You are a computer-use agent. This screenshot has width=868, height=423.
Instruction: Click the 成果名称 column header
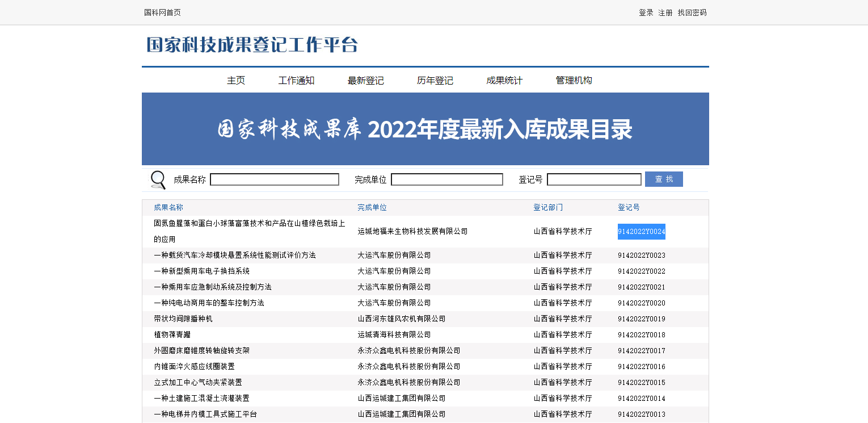pyautogui.click(x=168, y=208)
